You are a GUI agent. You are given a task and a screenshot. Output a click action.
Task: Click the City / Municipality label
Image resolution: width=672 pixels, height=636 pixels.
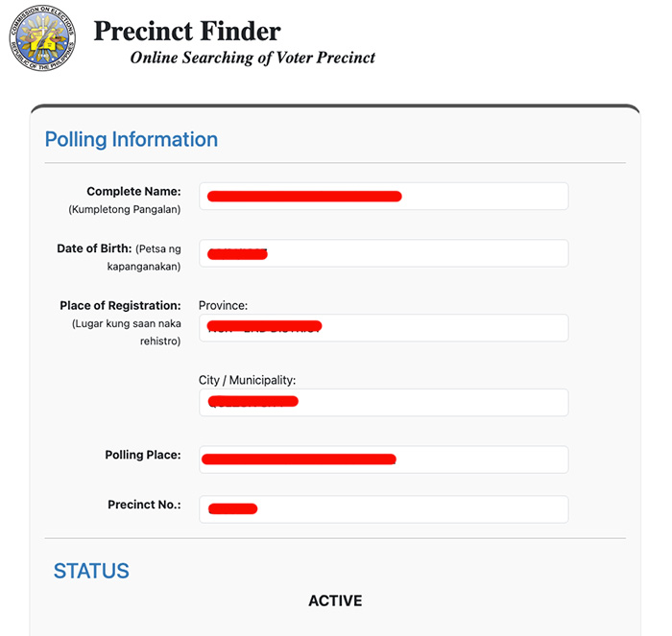[247, 381]
